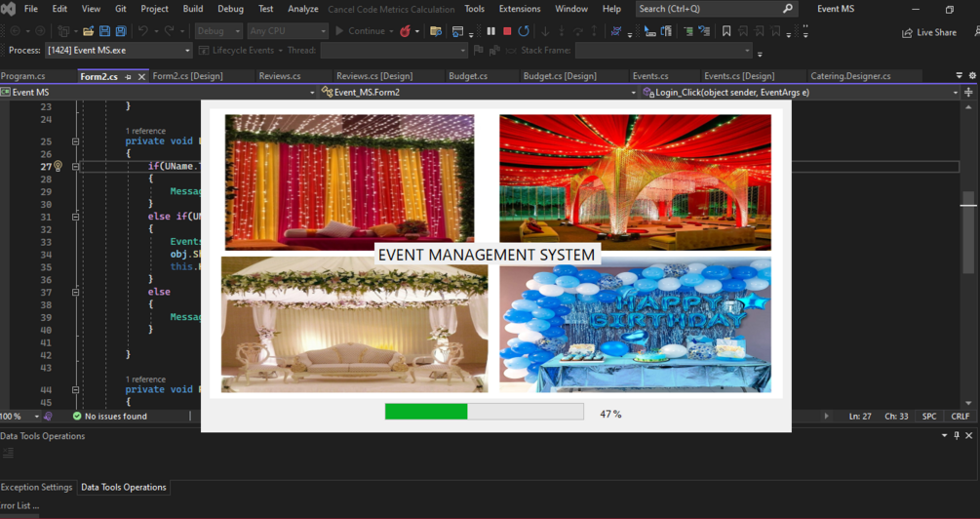The image size is (980, 519).
Task: Select the Data Tools Operations bottom tab
Action: pos(124,487)
